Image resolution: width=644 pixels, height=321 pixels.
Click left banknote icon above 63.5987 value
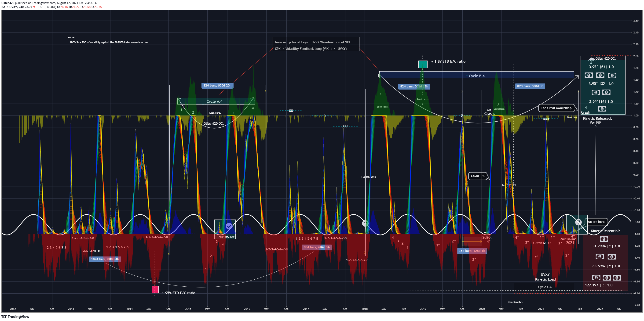[x=600, y=256]
